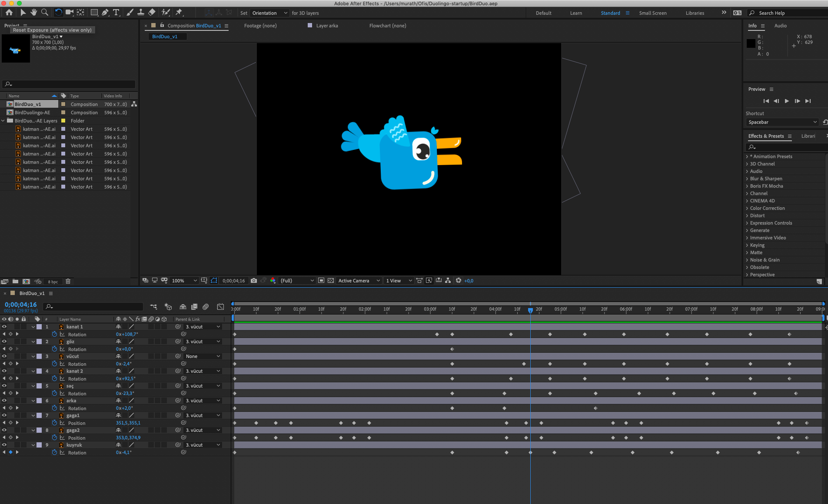Expand the Animation Presets category
Image resolution: width=828 pixels, height=504 pixels.
click(747, 156)
